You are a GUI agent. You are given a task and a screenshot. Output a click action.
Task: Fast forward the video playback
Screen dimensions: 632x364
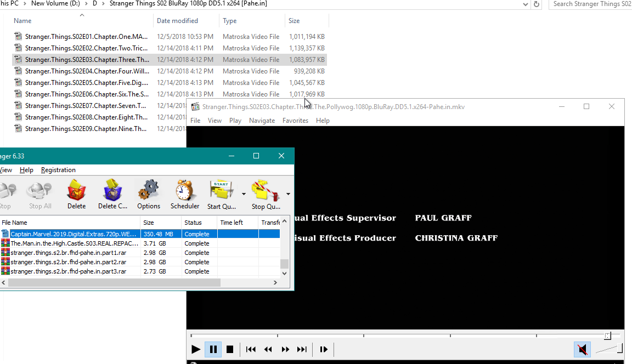coord(285,350)
